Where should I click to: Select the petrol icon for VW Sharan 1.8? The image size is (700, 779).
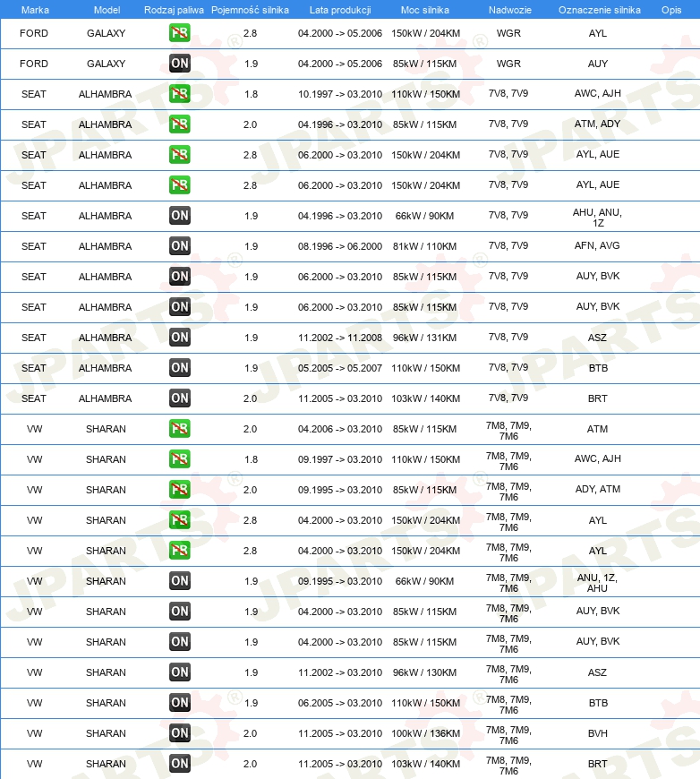(x=179, y=459)
